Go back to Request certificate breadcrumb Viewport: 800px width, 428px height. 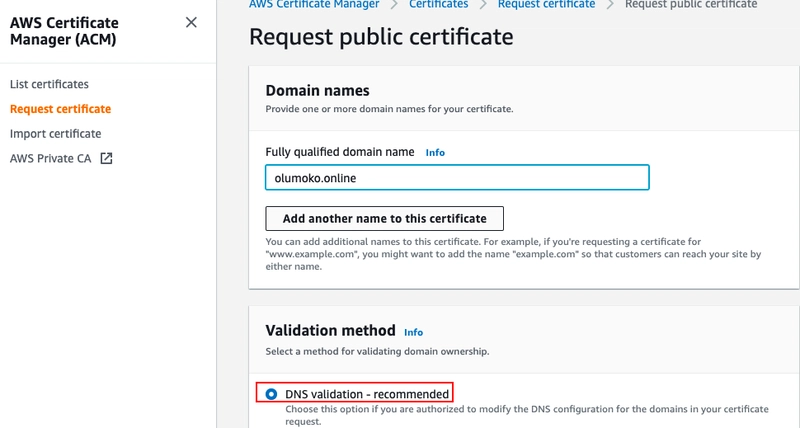point(546,4)
